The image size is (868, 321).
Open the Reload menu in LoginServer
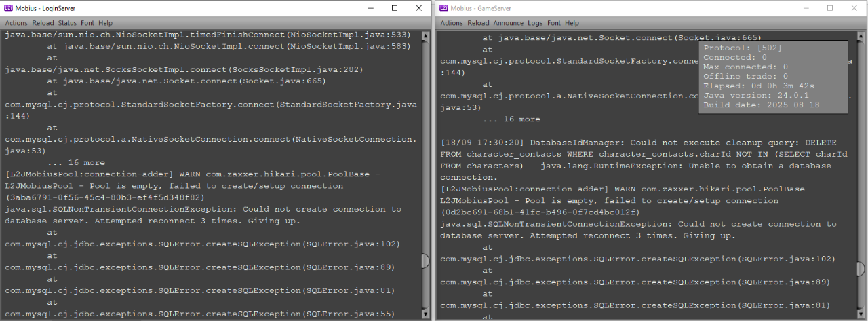coord(43,23)
